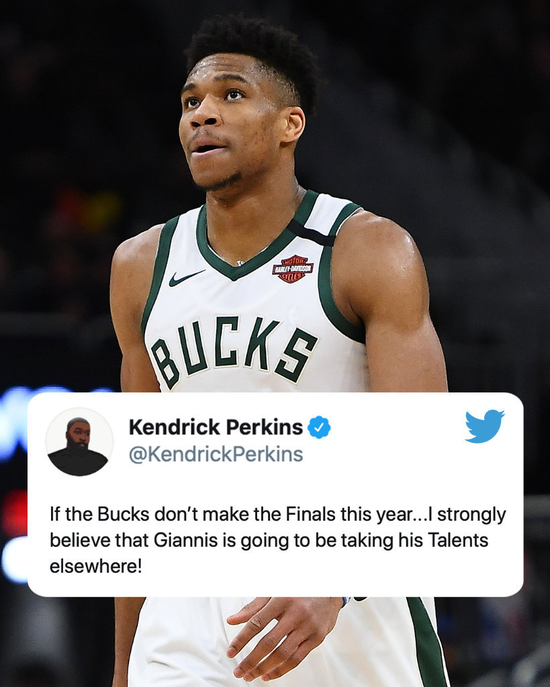Click the Kendrick Perkins display name
Image resolution: width=550 pixels, height=687 pixels.
pos(216,427)
